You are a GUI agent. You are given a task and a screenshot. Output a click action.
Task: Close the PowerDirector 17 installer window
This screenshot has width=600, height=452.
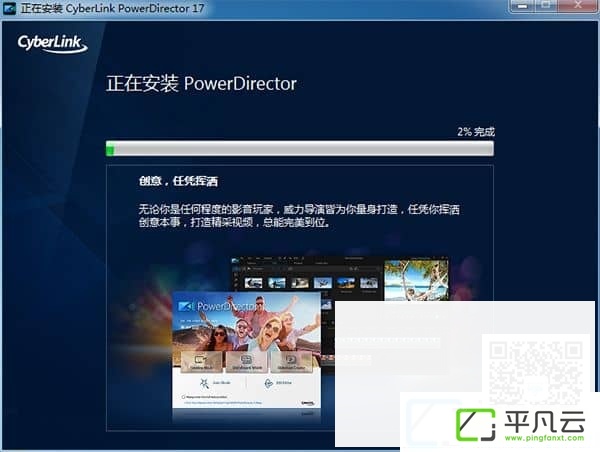(x=578, y=6)
